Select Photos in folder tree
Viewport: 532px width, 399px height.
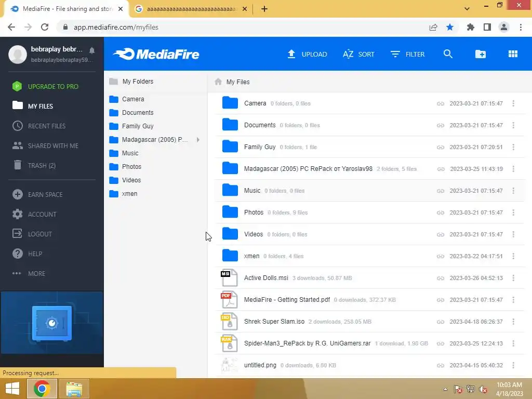125,167
